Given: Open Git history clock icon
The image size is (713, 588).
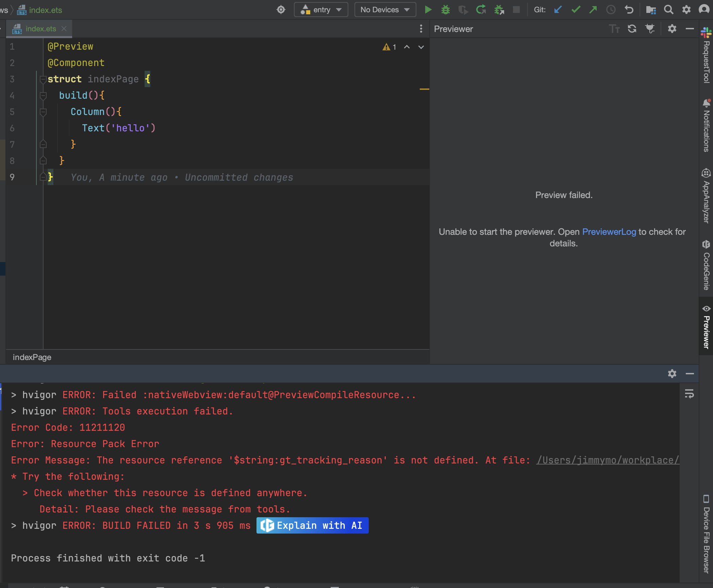Looking at the screenshot, I should [x=611, y=10].
